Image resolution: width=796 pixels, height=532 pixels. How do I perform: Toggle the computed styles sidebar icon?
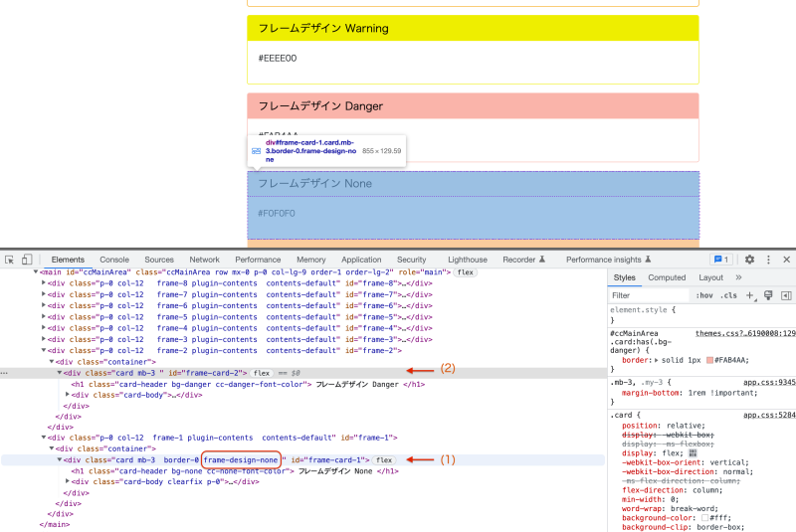(786, 295)
